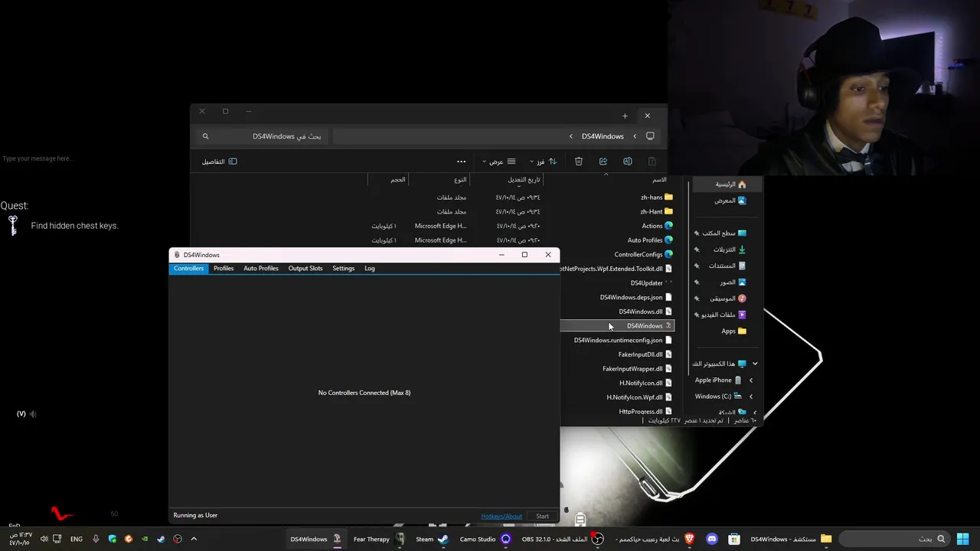Open Steam from the taskbar
This screenshot has height=551, width=980.
[x=432, y=539]
